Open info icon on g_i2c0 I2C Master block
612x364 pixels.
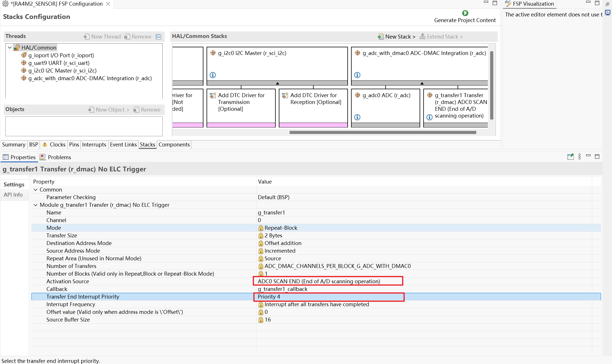213,75
